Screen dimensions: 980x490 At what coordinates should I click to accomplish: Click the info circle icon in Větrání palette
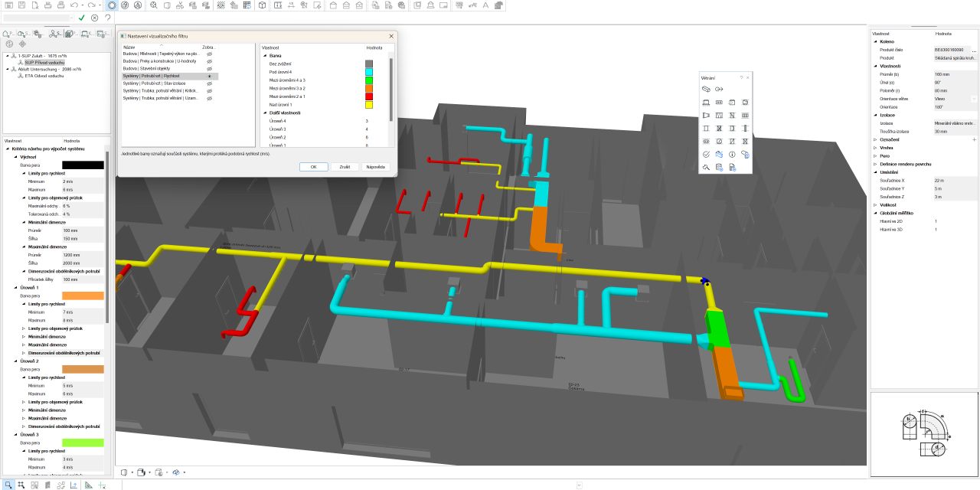click(732, 154)
